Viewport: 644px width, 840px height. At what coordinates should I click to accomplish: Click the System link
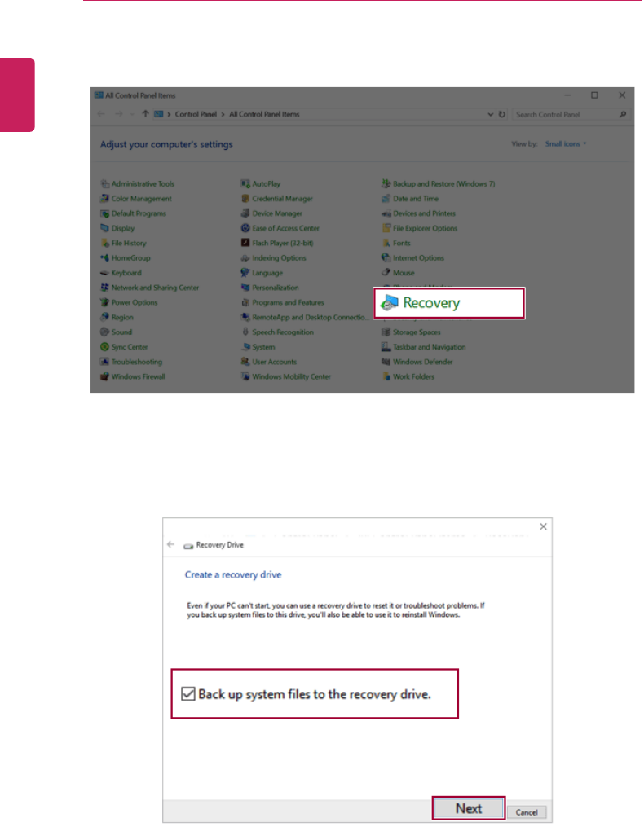coord(263,347)
